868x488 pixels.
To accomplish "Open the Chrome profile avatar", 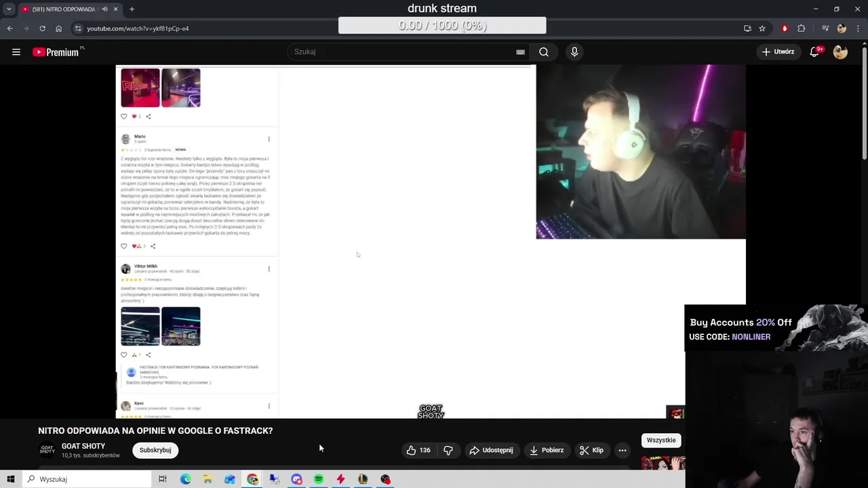I will [842, 28].
